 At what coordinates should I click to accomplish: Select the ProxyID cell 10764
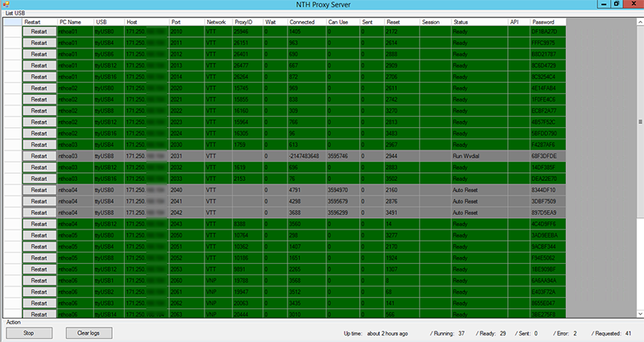247,235
